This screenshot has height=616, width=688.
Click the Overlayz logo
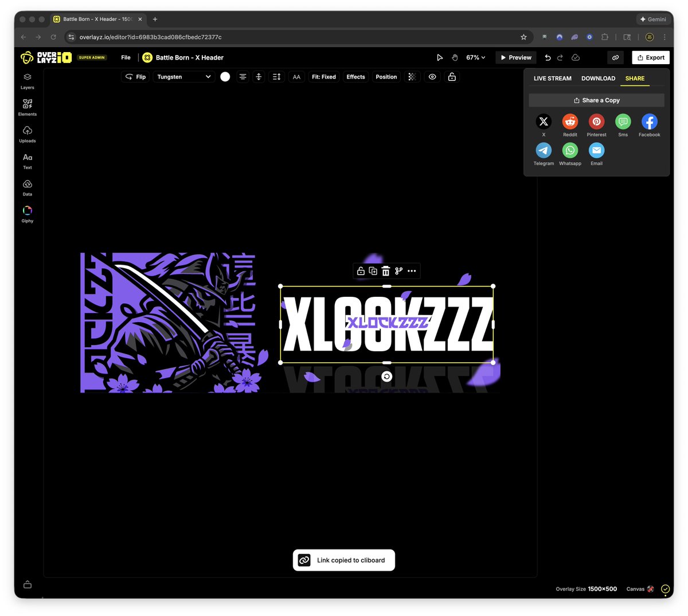coord(46,57)
